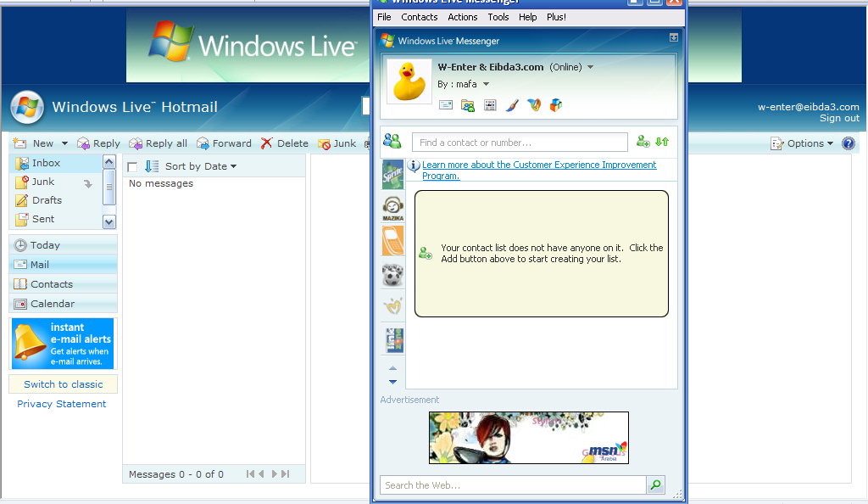
Task: Select the Junk folder in sidebar
Action: click(x=55, y=182)
